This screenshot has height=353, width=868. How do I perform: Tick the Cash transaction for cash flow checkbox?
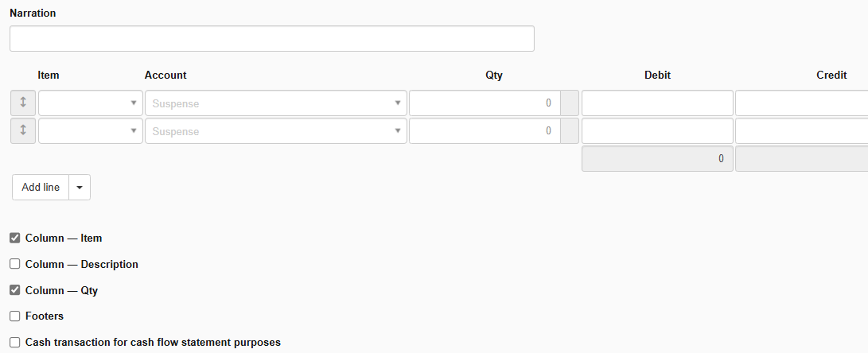(x=15, y=343)
